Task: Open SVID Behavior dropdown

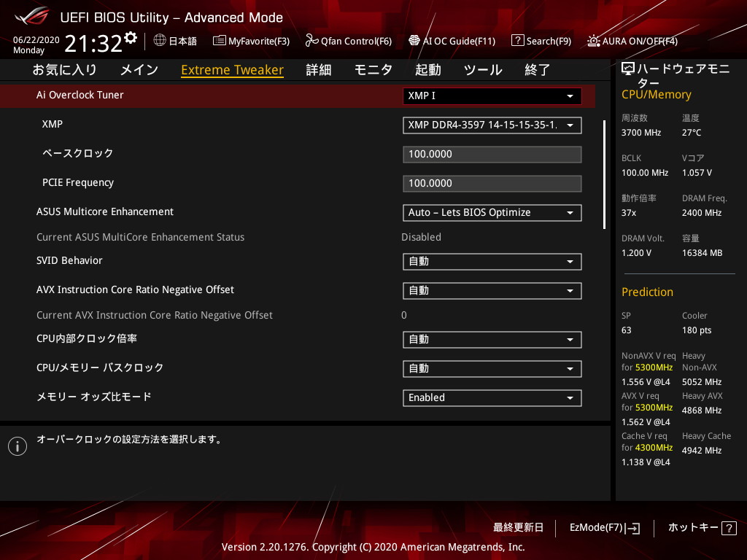Action: tap(492, 262)
